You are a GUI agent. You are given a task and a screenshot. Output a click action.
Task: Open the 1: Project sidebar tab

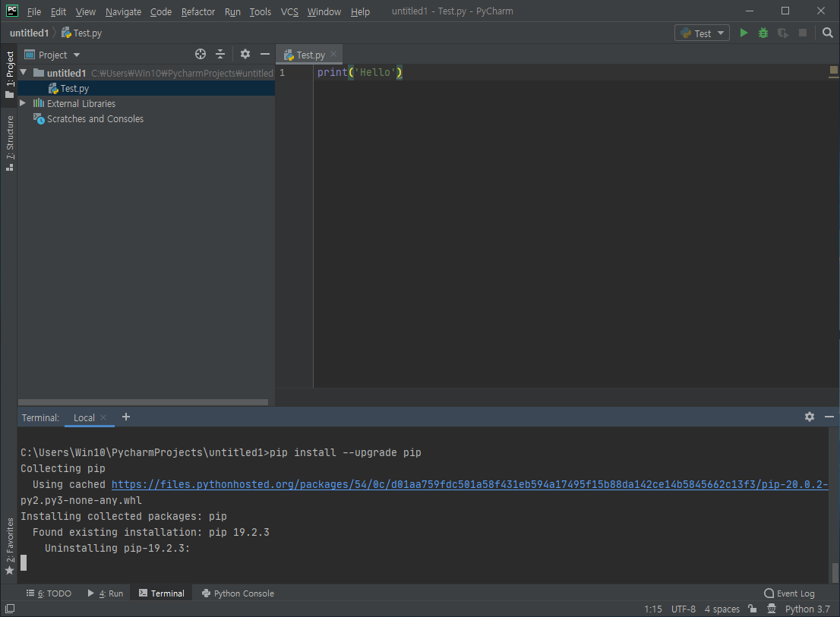tap(10, 74)
